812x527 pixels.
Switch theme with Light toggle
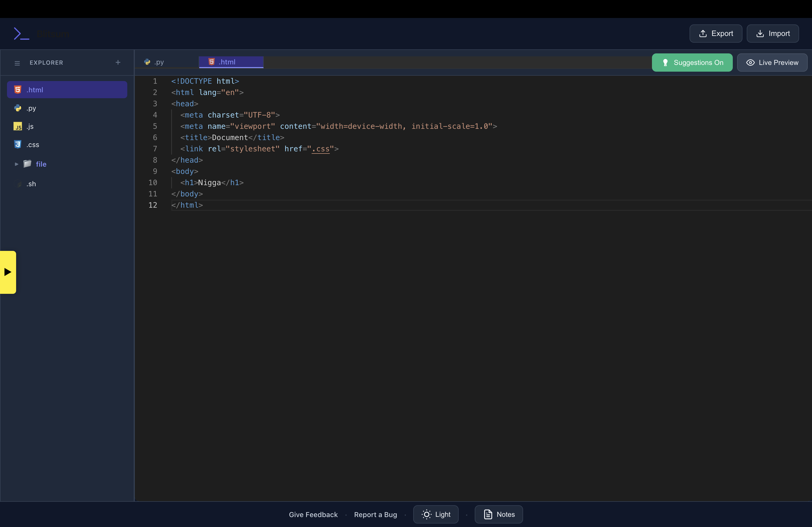point(436,514)
